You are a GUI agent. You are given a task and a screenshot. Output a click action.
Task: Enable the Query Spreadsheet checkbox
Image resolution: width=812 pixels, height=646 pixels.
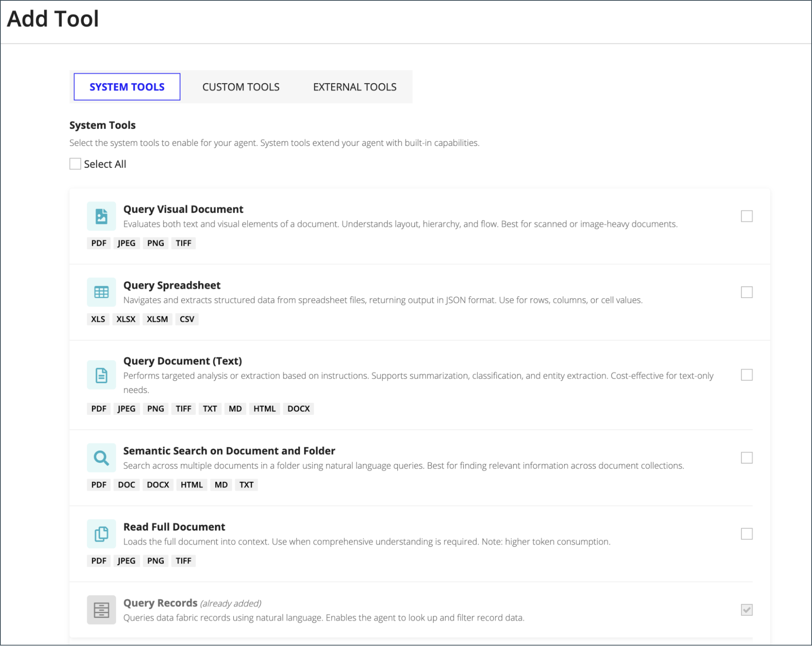pyautogui.click(x=747, y=292)
